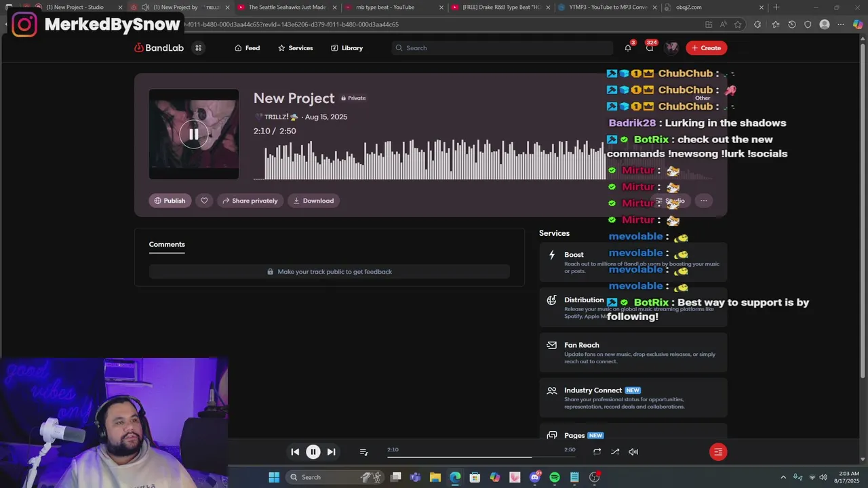This screenshot has height=488, width=868.
Task: Click the red queue panel button
Action: point(718,452)
